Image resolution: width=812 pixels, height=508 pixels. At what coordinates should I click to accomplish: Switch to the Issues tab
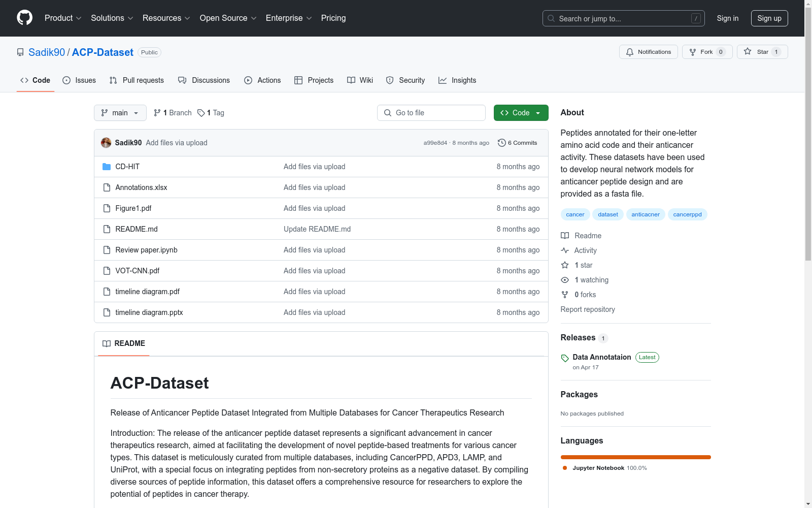[79, 80]
